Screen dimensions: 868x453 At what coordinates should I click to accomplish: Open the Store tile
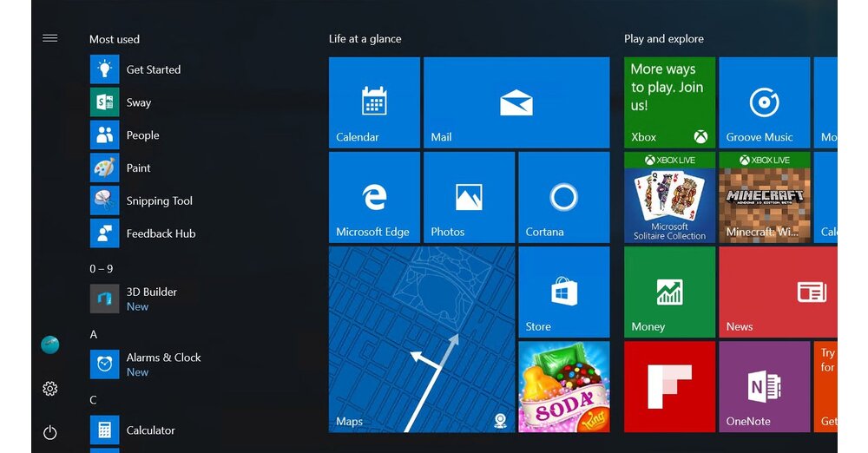click(564, 292)
